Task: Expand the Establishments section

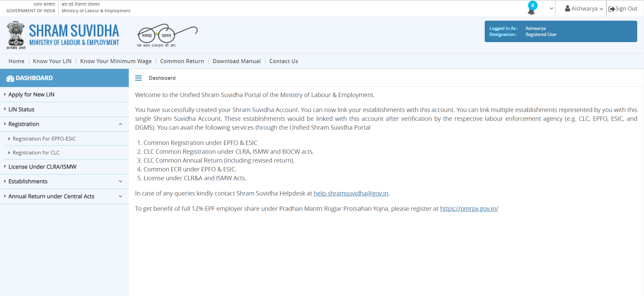Action: coord(120,182)
